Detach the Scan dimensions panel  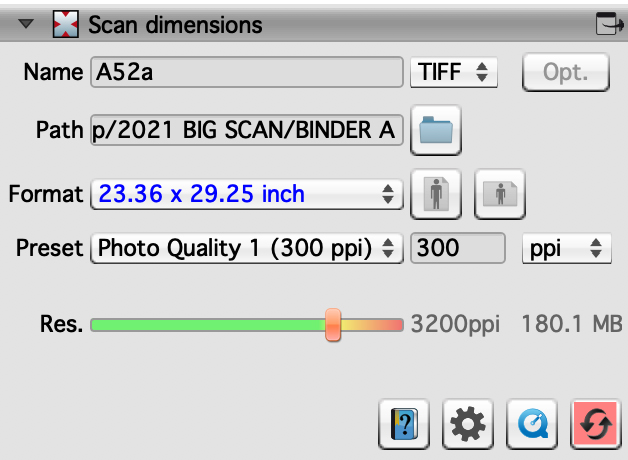tap(606, 24)
